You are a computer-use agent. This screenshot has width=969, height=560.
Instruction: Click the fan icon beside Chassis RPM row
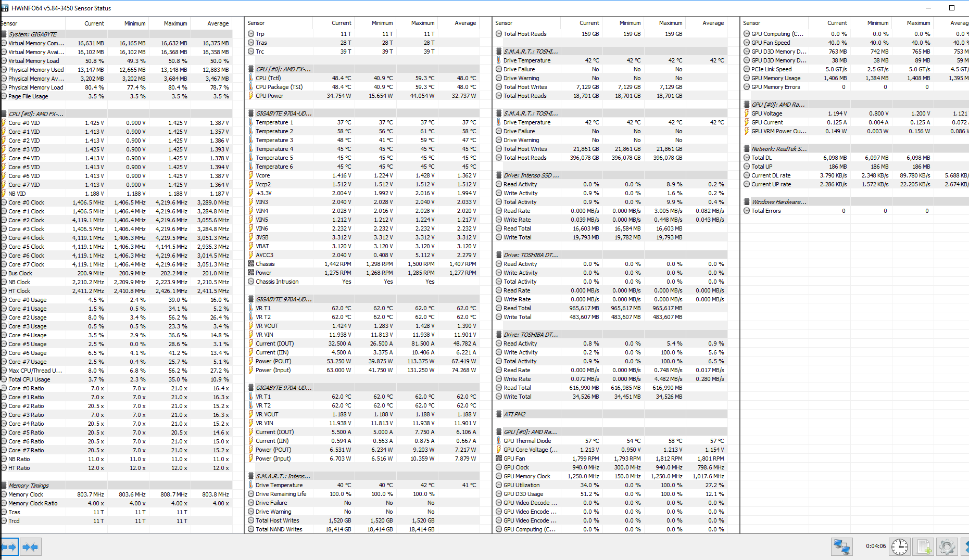click(250, 264)
